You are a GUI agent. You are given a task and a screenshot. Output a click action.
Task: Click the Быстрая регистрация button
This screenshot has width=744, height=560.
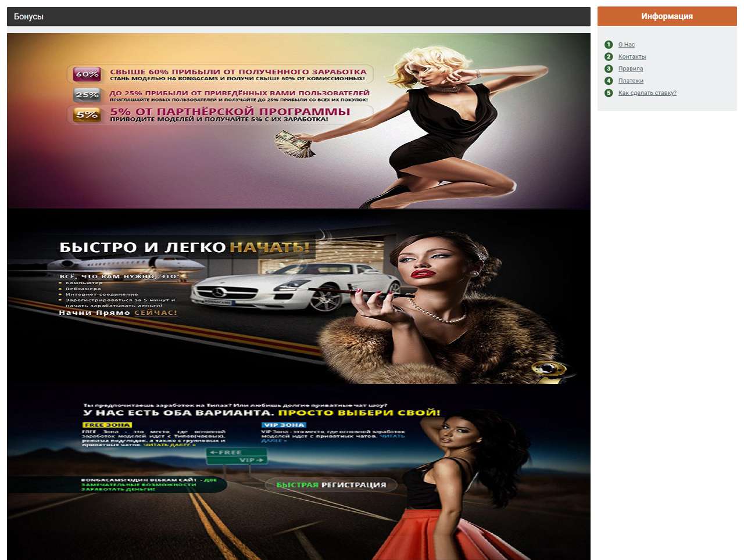pos(331,484)
